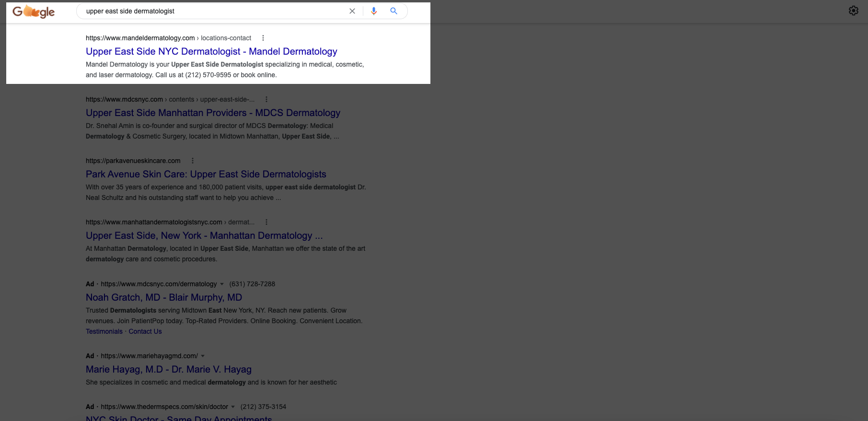Click the https://www.mariehayagmd.com/ ad URL
The image size is (868, 421).
click(x=149, y=356)
